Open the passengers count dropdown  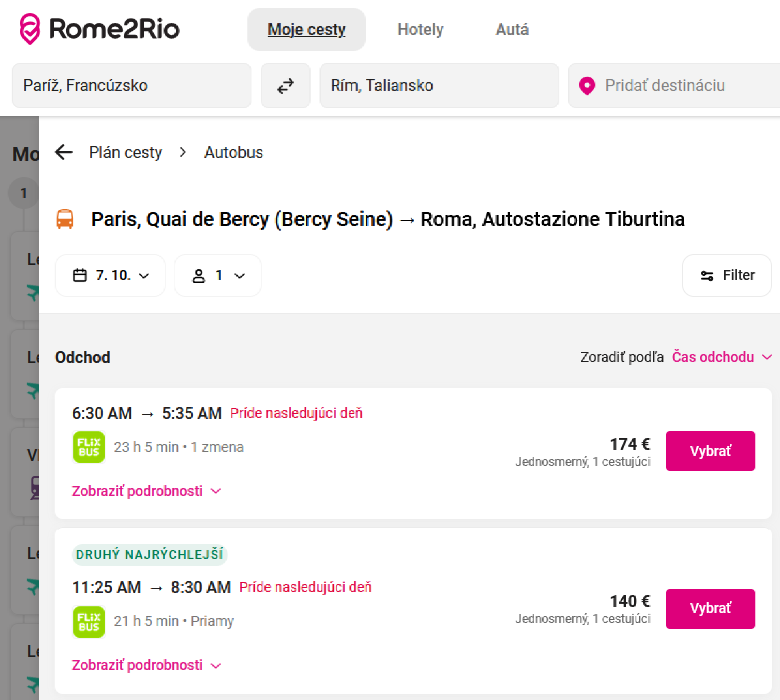(x=217, y=275)
